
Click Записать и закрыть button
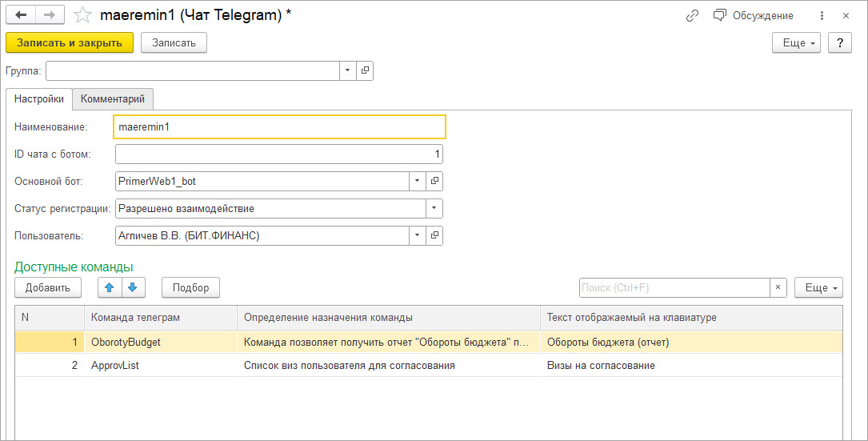[70, 43]
